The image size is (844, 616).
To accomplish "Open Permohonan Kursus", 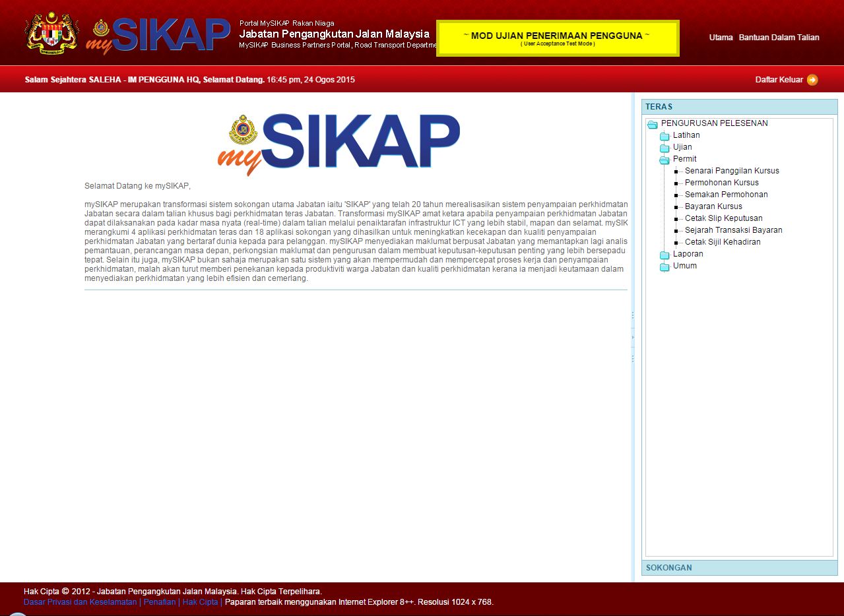I will pos(722,183).
